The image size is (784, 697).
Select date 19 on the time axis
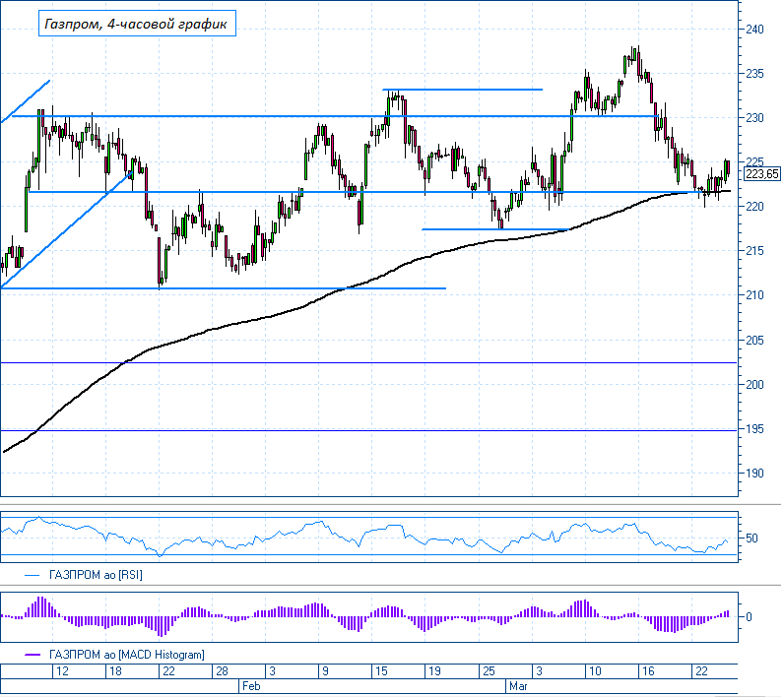pyautogui.click(x=434, y=671)
